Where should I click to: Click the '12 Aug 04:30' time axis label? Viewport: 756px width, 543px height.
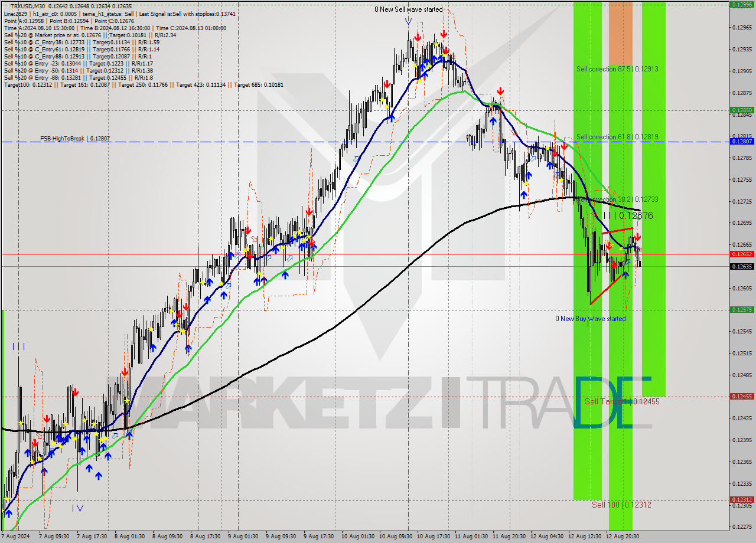pos(548,537)
